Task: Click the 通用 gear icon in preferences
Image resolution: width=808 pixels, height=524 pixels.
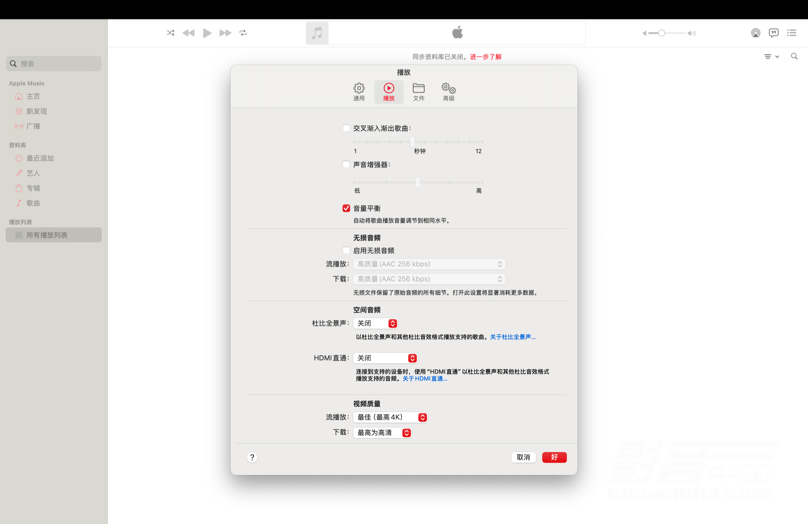Action: click(x=359, y=91)
